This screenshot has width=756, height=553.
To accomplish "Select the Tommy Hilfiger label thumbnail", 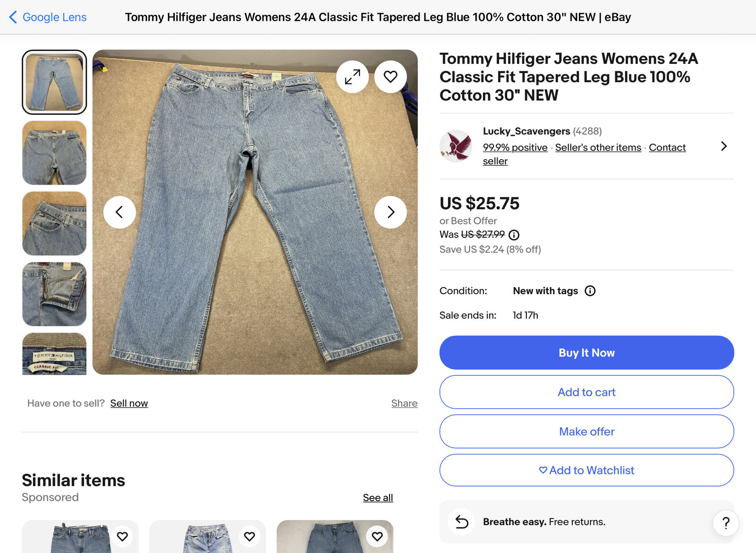I will pos(54,354).
